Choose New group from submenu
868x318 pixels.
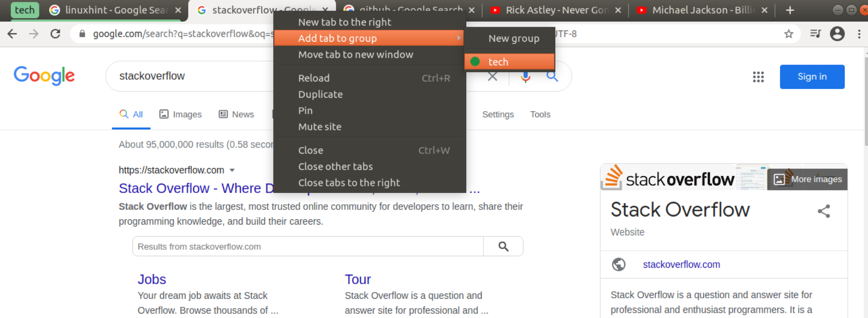coord(513,38)
